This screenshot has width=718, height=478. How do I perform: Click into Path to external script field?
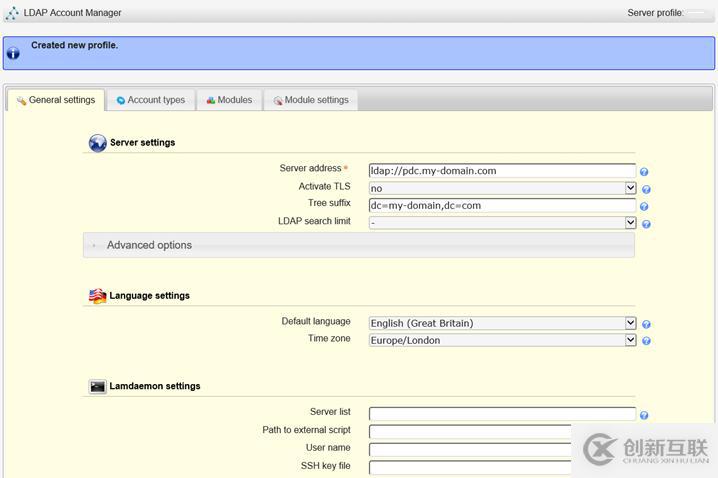470,431
